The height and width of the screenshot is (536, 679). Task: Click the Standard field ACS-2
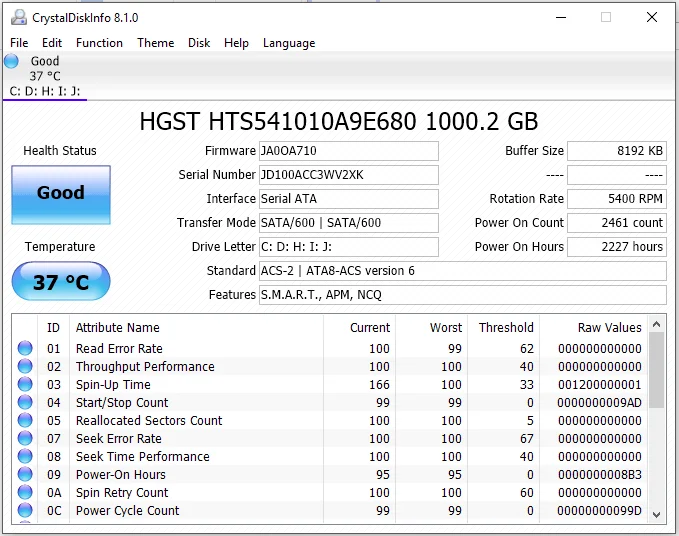tap(462, 271)
